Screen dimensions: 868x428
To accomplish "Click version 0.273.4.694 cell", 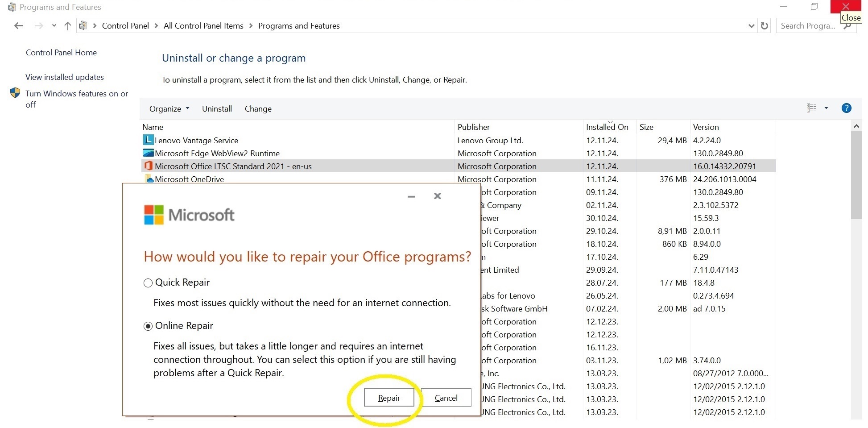I will (713, 295).
